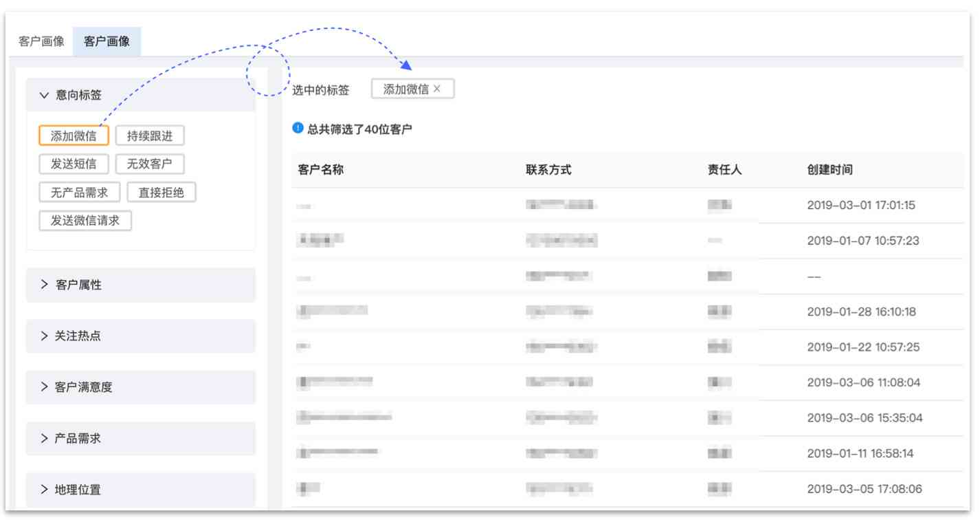Remove the selected 添加微信 tag via its X
Viewport: 980px width, 520px height.
437,89
